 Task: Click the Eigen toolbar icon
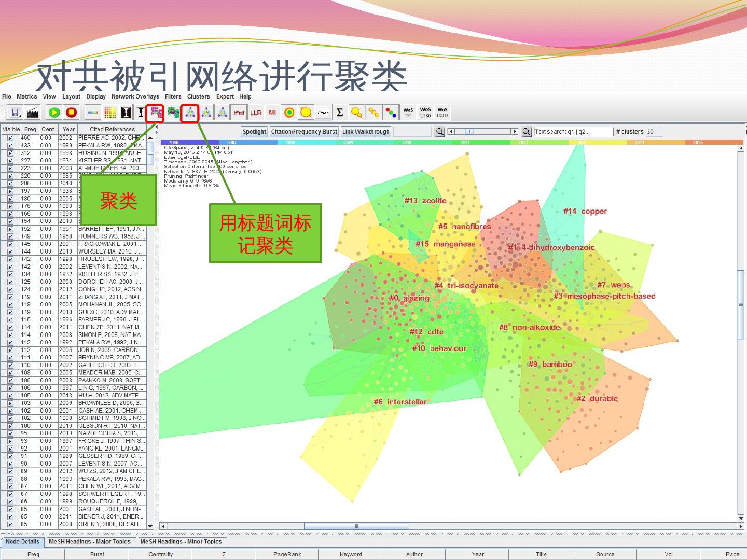[x=323, y=113]
